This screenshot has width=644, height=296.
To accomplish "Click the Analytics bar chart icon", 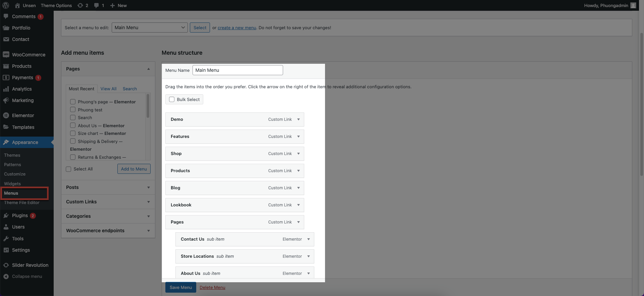I will (x=6, y=89).
